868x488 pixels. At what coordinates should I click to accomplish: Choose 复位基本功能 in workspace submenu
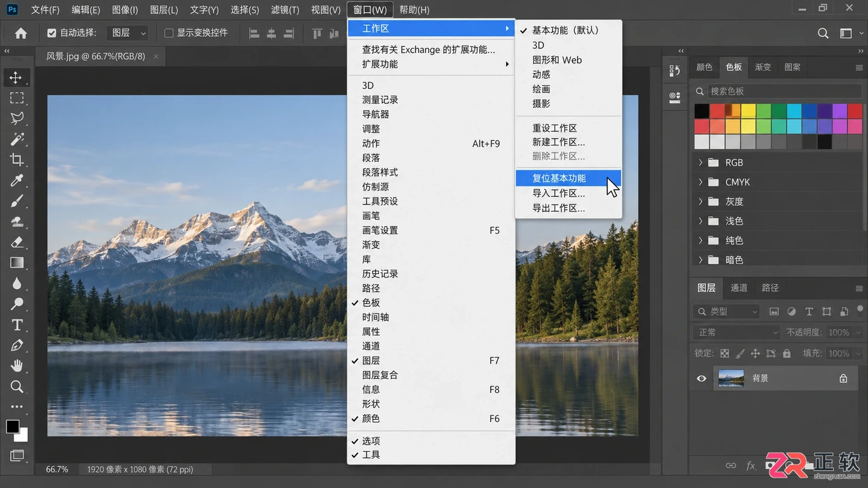568,178
